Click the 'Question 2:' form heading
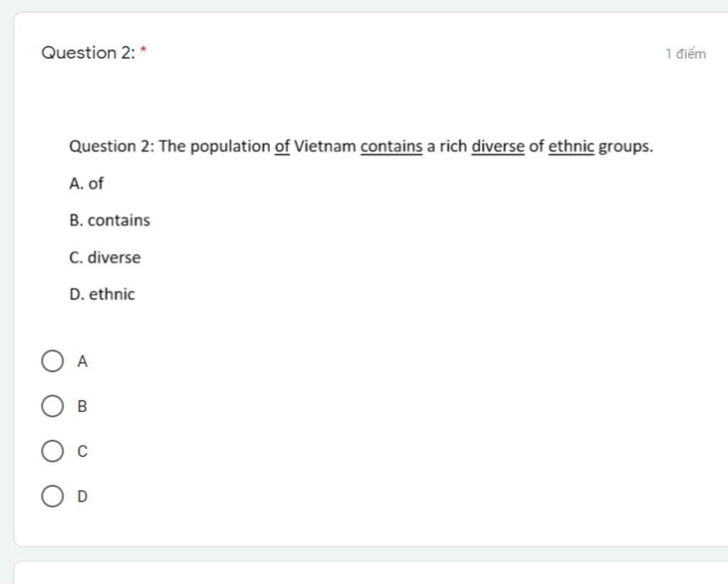The width and height of the screenshot is (728, 584). (88, 53)
